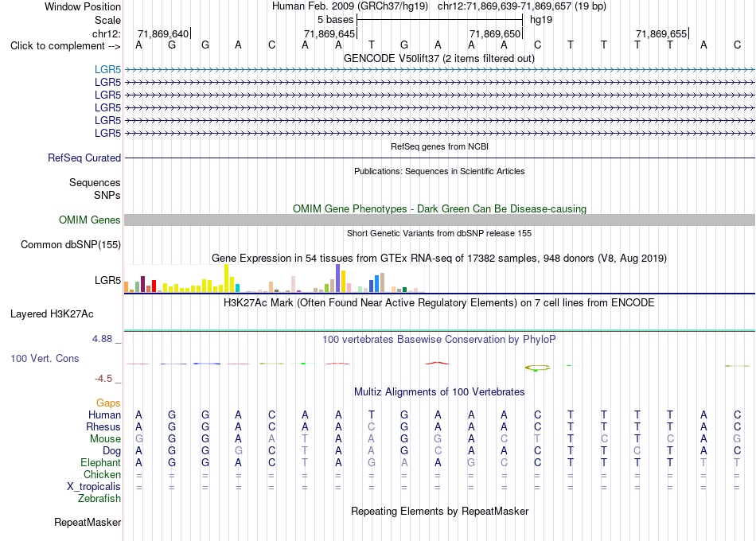The height and width of the screenshot is (541, 756).
Task: Click the Dog species label
Action: click(x=112, y=451)
